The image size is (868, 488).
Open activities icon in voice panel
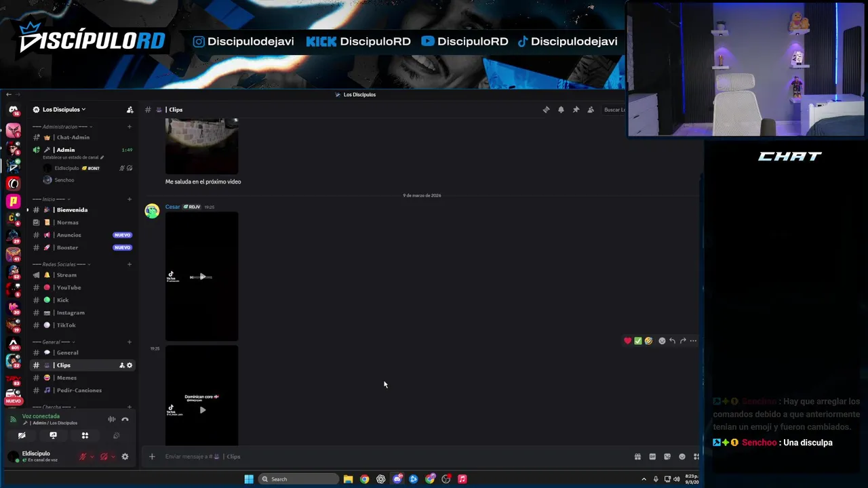(x=85, y=436)
